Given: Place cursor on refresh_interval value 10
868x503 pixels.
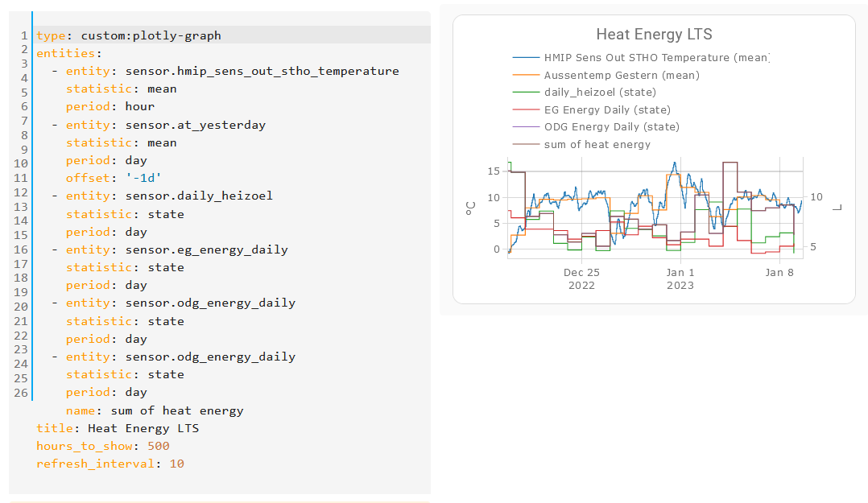Looking at the screenshot, I should click(176, 464).
